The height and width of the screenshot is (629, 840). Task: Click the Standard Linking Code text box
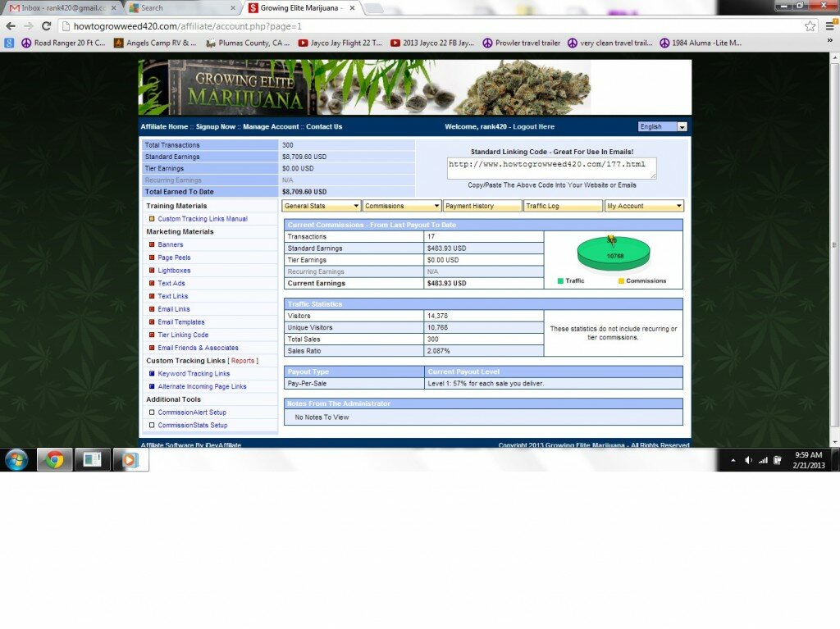click(551, 168)
